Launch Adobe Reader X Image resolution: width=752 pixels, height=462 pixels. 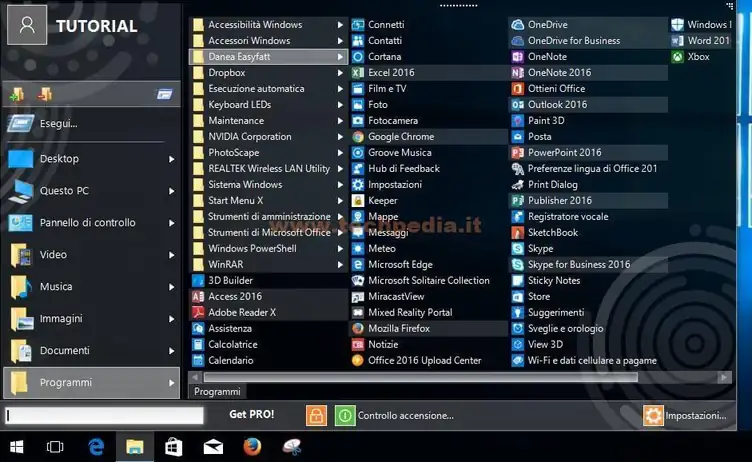[x=269, y=312]
